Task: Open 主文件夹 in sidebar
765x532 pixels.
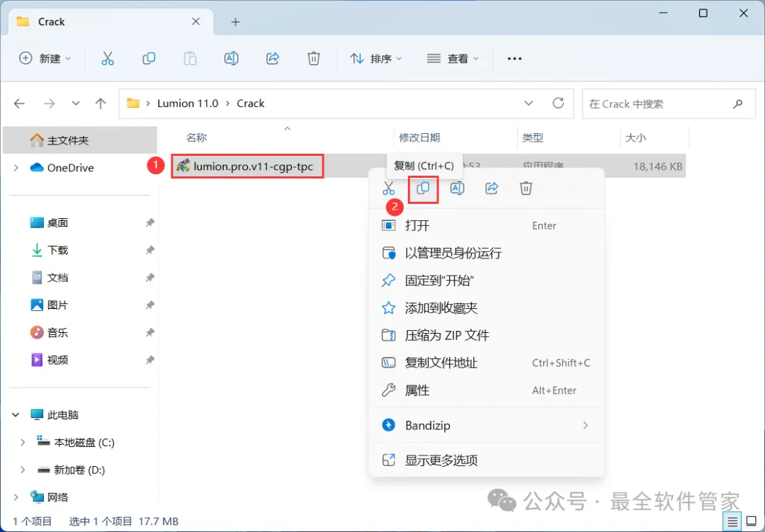Action: click(81, 140)
